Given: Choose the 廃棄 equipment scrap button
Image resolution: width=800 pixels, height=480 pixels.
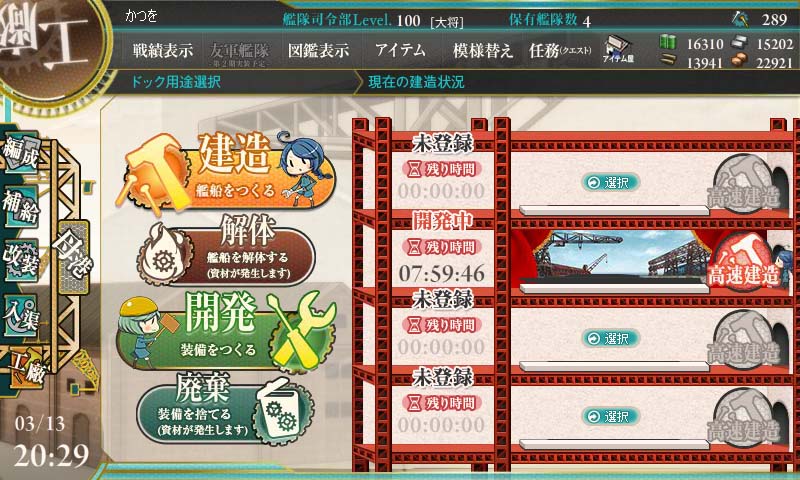Looking at the screenshot, I should pos(226,410).
